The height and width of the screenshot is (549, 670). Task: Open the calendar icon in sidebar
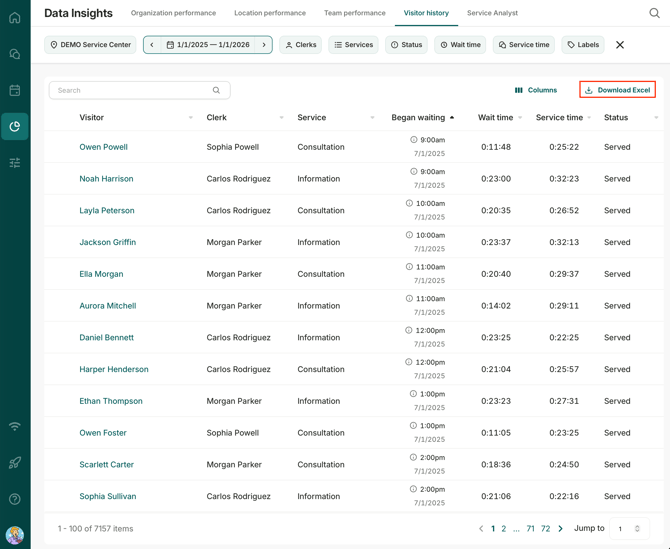click(x=15, y=90)
